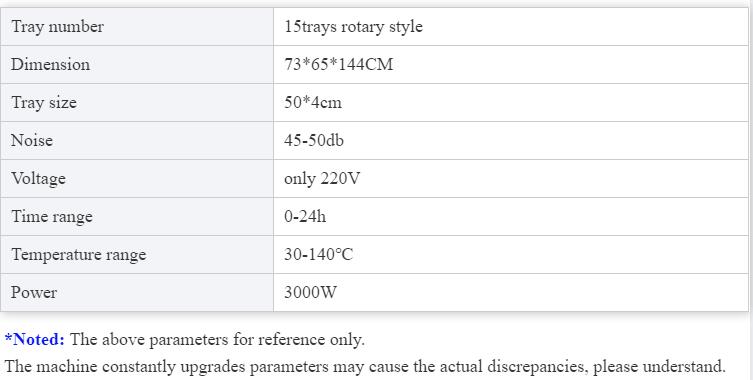
Task: Select the 0-24h time value
Action: coord(305,216)
